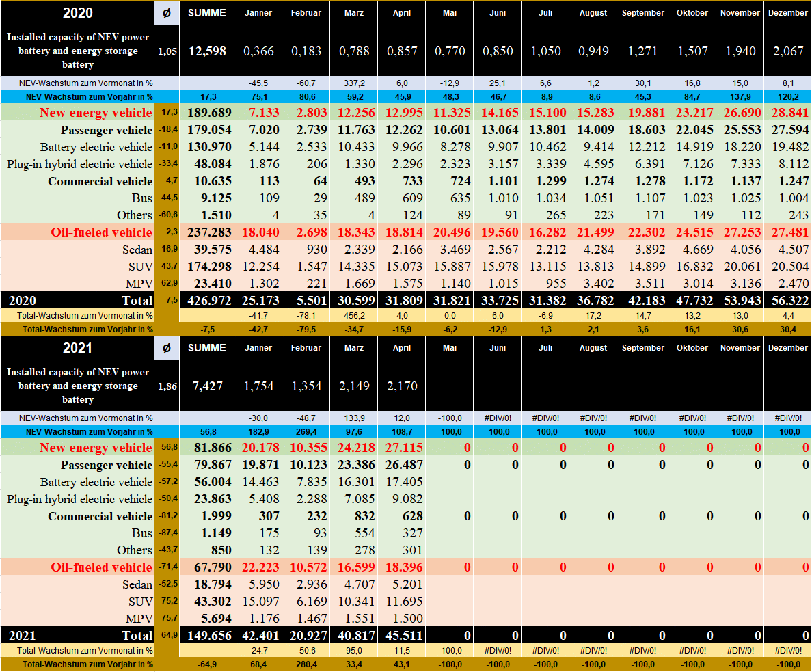This screenshot has height=672, width=812.
Task: Click the 2021 Commercial vehicle row label
Action: pyautogui.click(x=100, y=516)
